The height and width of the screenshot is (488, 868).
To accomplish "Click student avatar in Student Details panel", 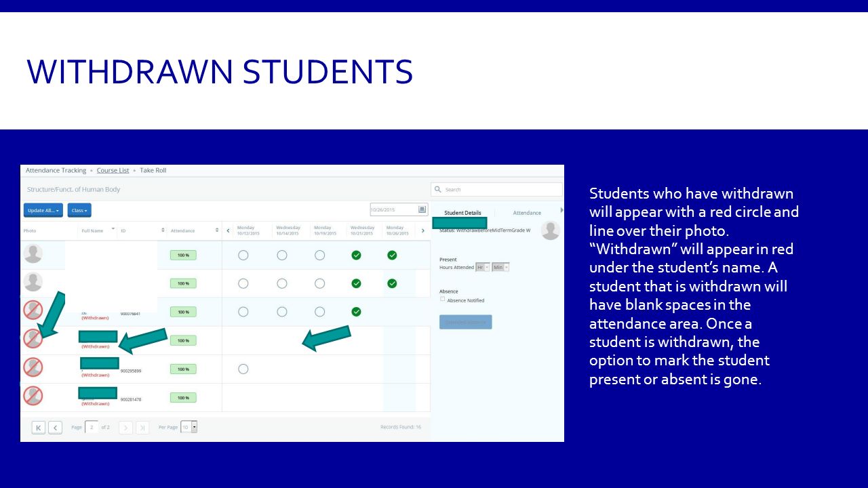I will [550, 230].
